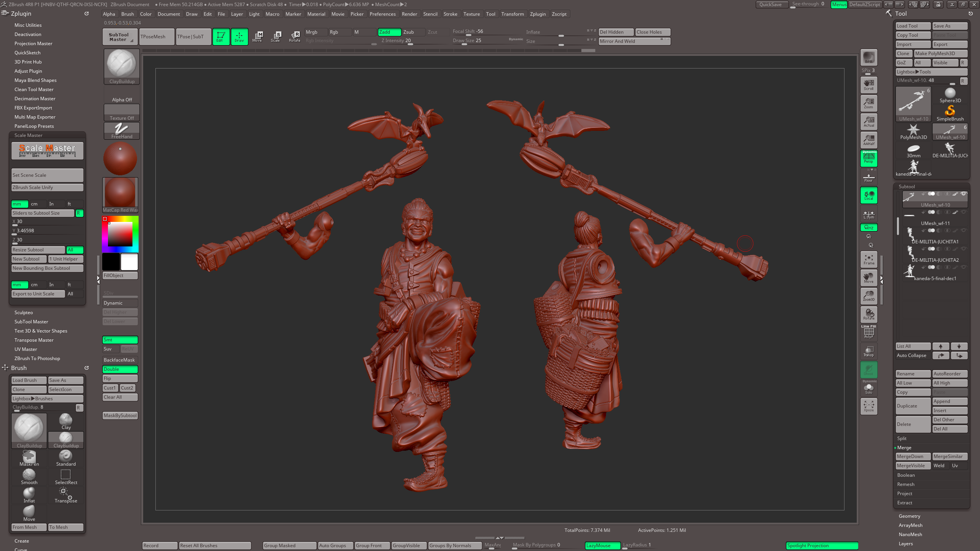Select the Move transform icon in top shelf
This screenshot has width=980, height=551.
click(257, 37)
